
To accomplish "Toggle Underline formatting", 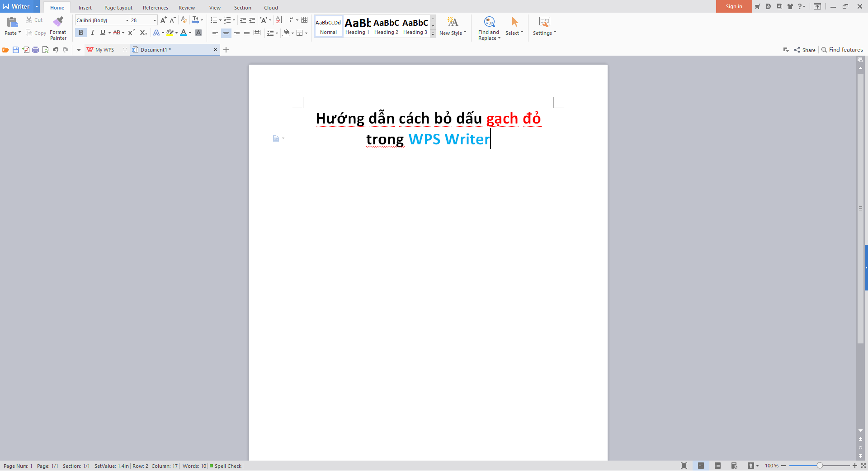I will tap(103, 33).
